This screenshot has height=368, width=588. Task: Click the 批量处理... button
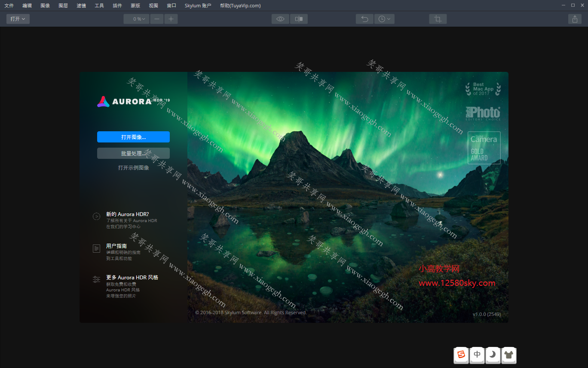coord(133,153)
